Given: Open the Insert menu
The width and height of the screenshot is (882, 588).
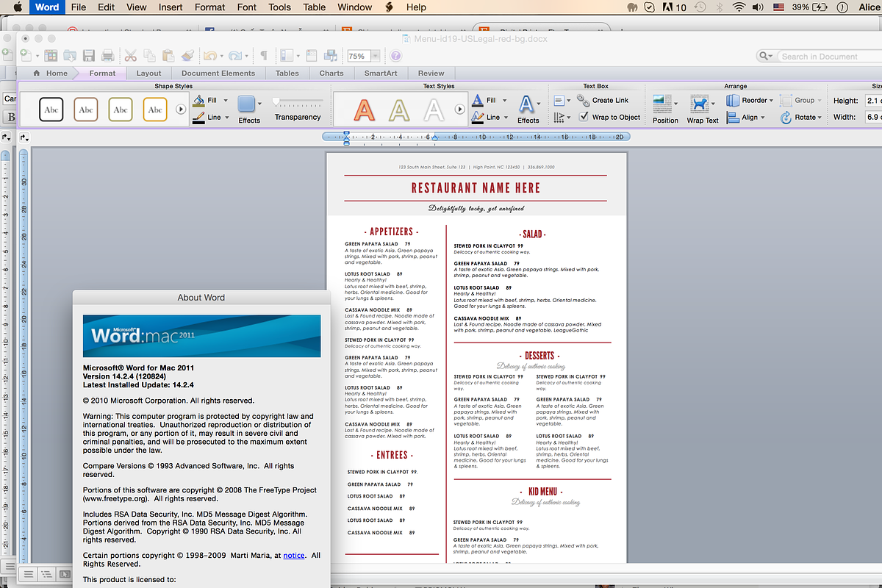Looking at the screenshot, I should point(171,7).
